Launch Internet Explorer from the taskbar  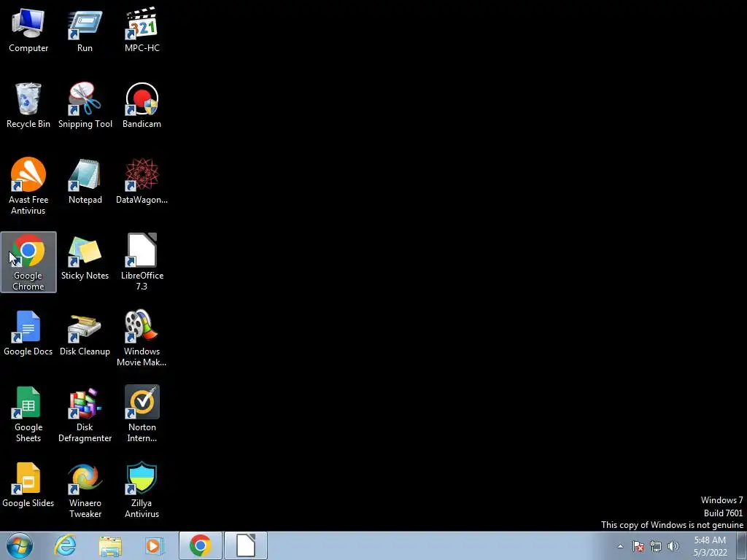(x=65, y=545)
